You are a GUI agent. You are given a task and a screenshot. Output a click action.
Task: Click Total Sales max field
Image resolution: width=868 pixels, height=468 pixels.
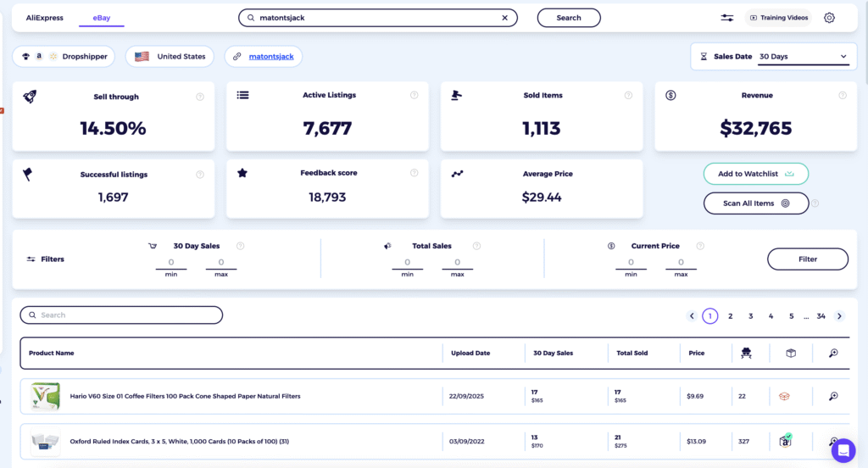(457, 263)
